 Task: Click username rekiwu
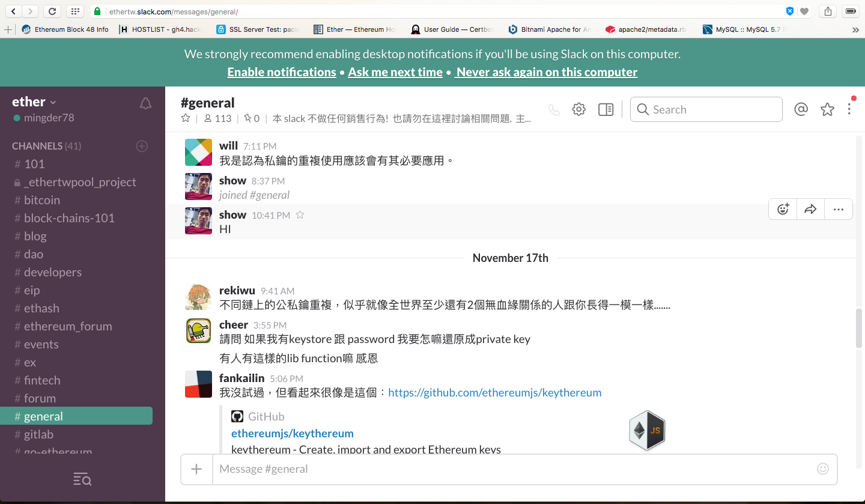click(x=237, y=290)
